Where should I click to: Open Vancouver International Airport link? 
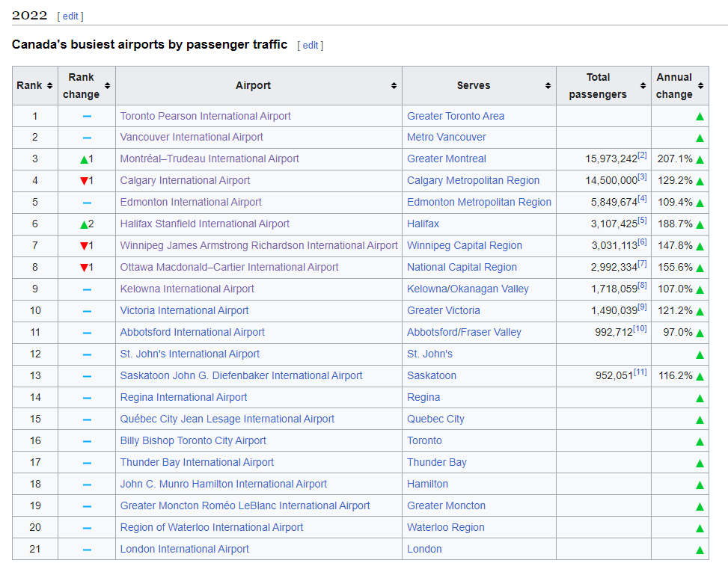192,138
